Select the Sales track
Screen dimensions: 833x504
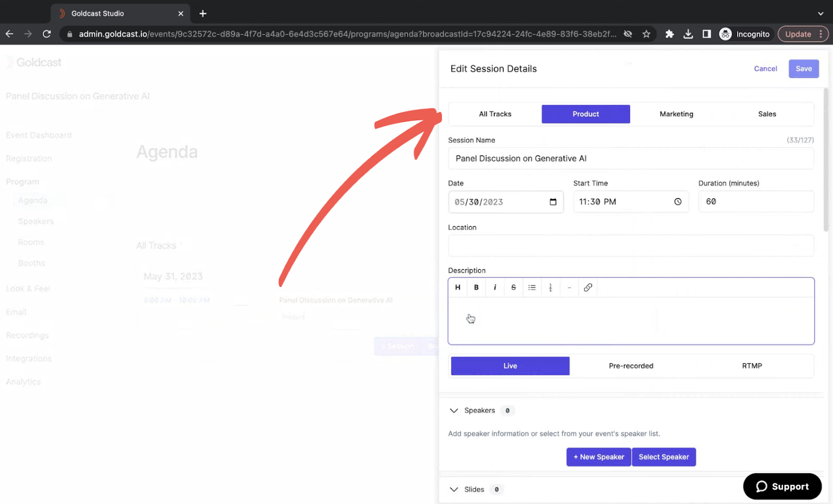point(767,114)
